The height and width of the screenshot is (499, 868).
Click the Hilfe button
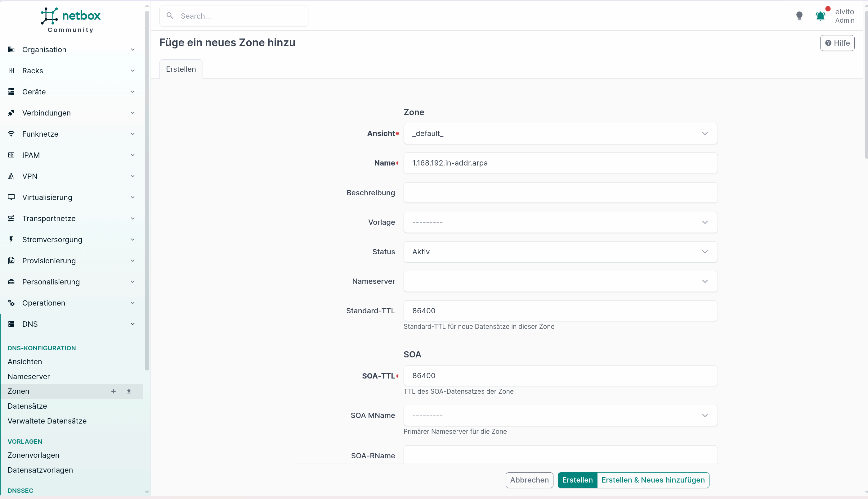click(837, 43)
